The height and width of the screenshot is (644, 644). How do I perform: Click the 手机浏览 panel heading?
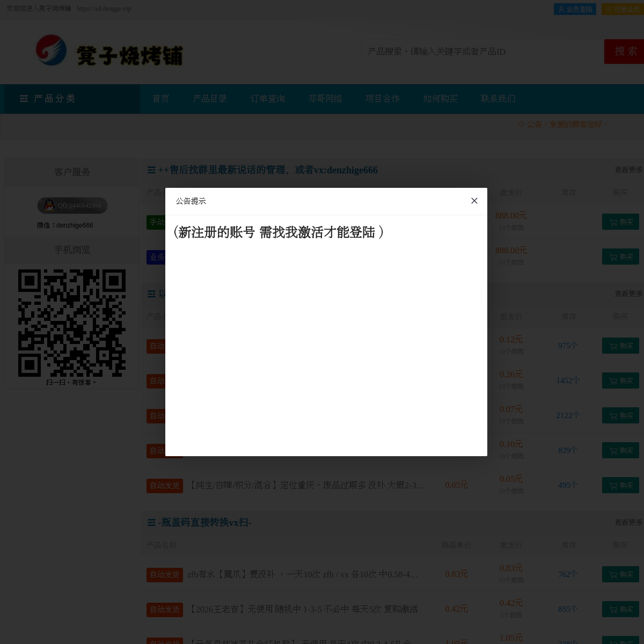pyautogui.click(x=72, y=250)
